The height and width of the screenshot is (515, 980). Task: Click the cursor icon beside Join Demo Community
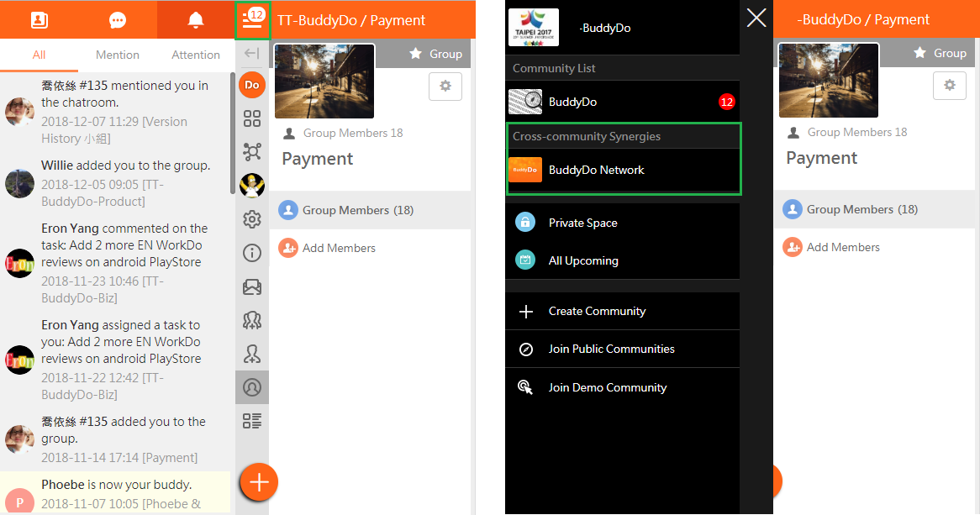(x=525, y=387)
